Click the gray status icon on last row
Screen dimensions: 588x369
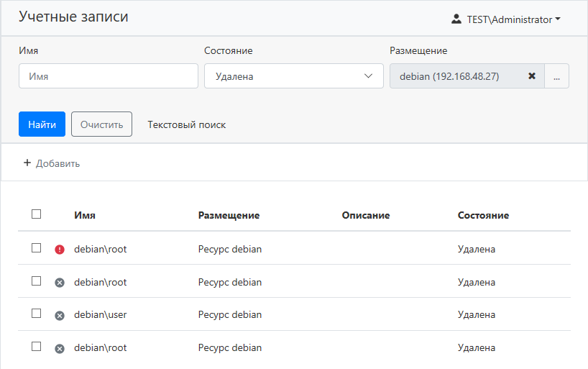(60, 348)
